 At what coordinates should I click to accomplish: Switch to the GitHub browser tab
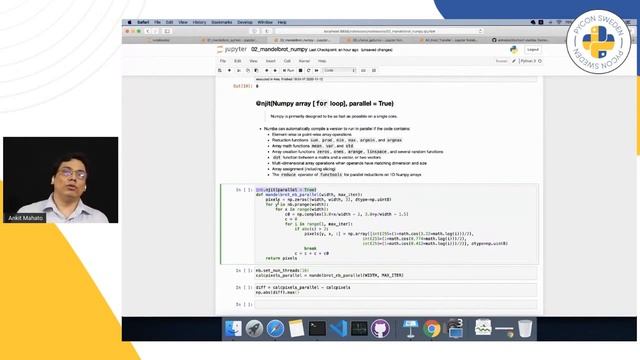521,40
